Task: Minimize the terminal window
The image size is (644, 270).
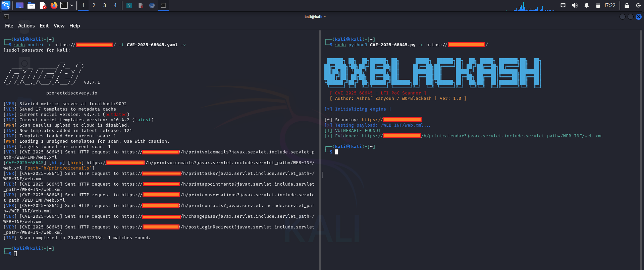Action: (623, 17)
